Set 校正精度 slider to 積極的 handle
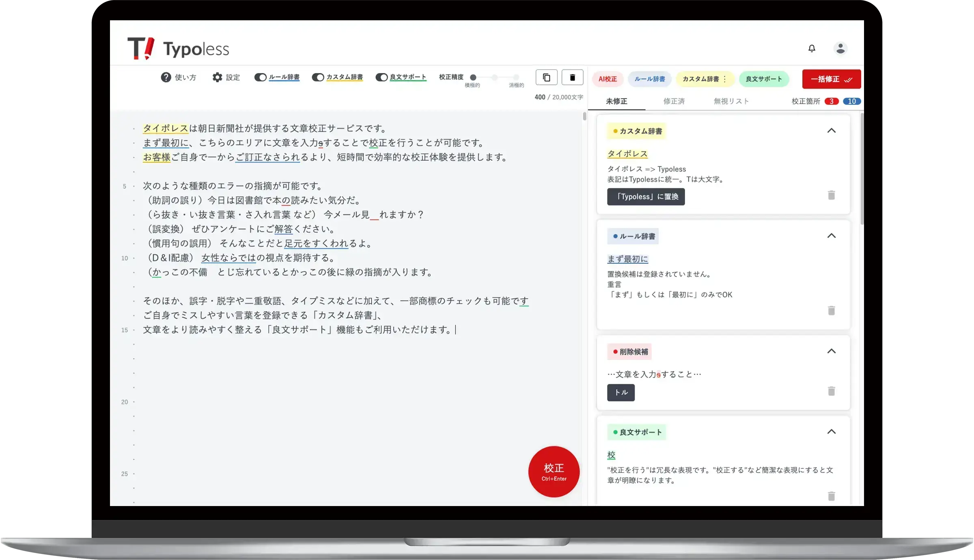This screenshot has height=560, width=974. point(473,77)
